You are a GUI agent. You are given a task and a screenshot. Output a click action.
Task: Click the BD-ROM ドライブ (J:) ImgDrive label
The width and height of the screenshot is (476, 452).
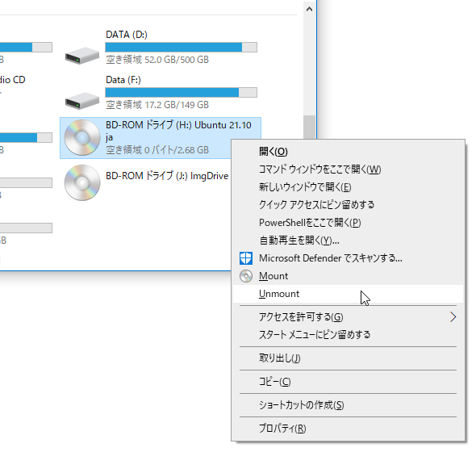point(167,176)
